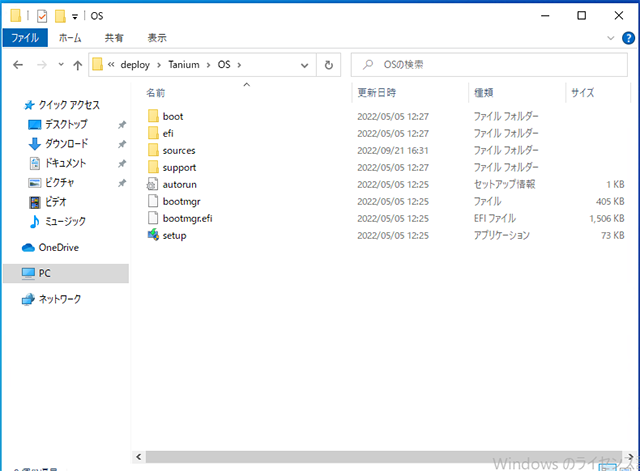Select the setup application icon
This screenshot has height=471, width=640.
pos(152,235)
